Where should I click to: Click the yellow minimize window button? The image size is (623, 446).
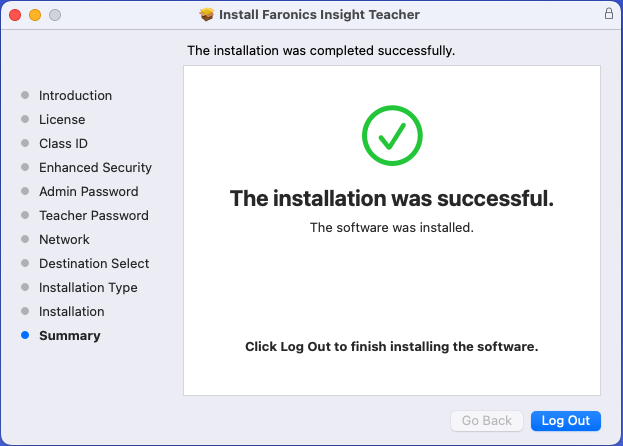coord(35,15)
